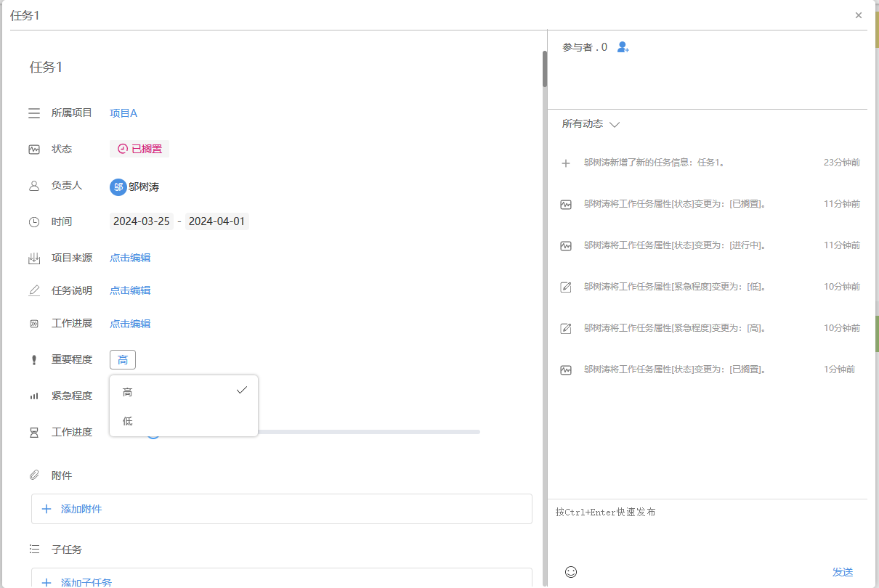This screenshot has height=588, width=879.
Task: Click the 工作进度 progress slider track
Action: pyautogui.click(x=363, y=432)
